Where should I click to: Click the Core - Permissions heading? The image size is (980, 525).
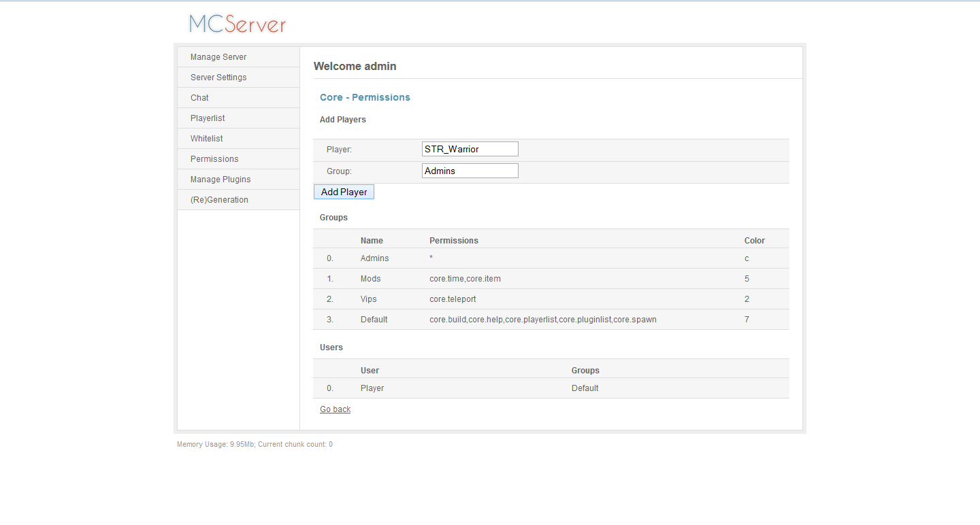tap(365, 97)
